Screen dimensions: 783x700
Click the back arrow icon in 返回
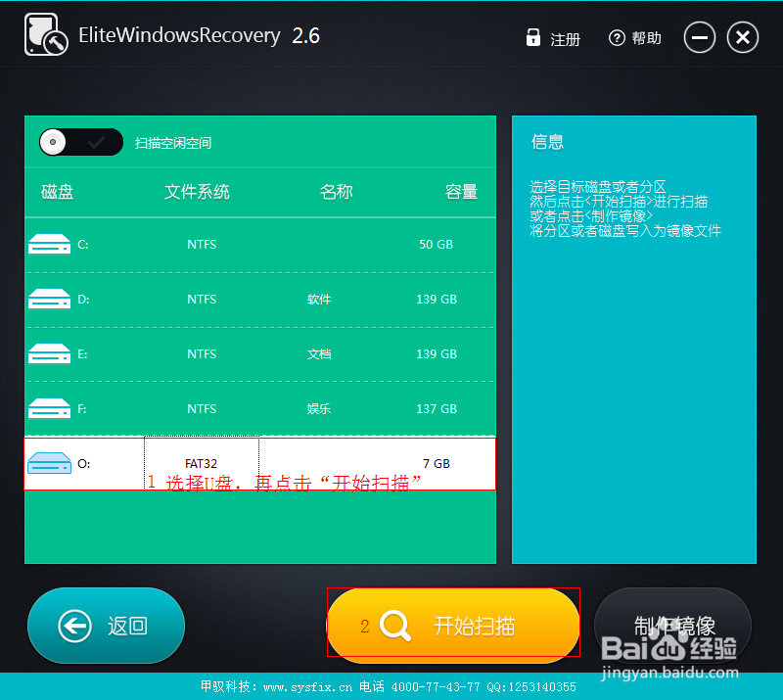click(75, 624)
